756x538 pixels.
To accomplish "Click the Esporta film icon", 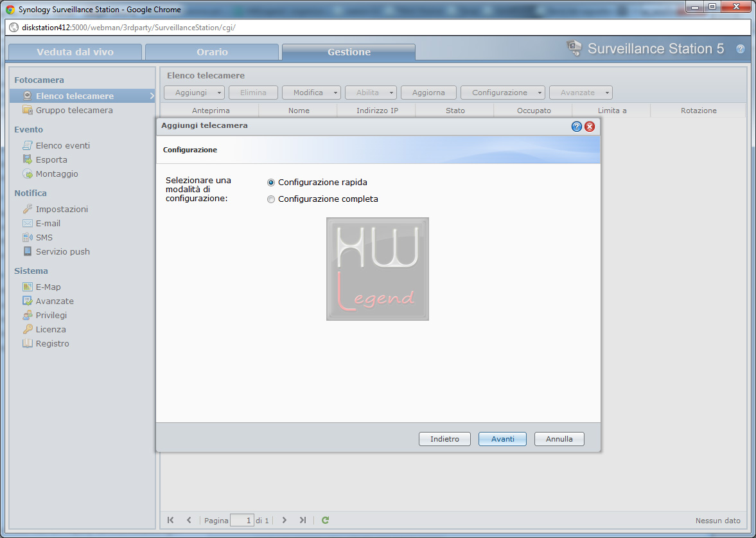I will click(28, 159).
